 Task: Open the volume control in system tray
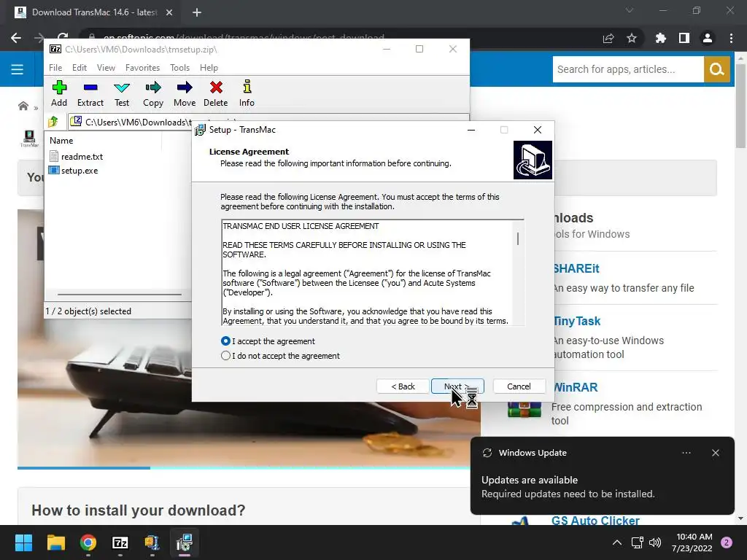655,542
